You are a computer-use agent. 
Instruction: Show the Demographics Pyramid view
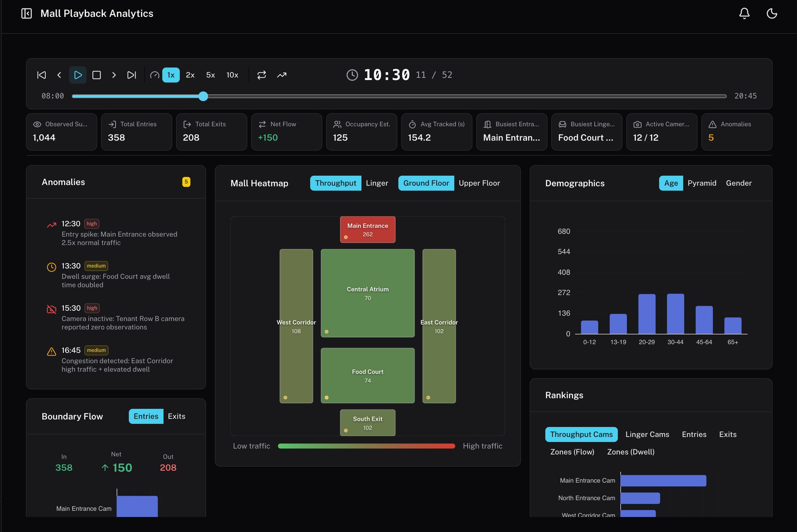pyautogui.click(x=702, y=183)
